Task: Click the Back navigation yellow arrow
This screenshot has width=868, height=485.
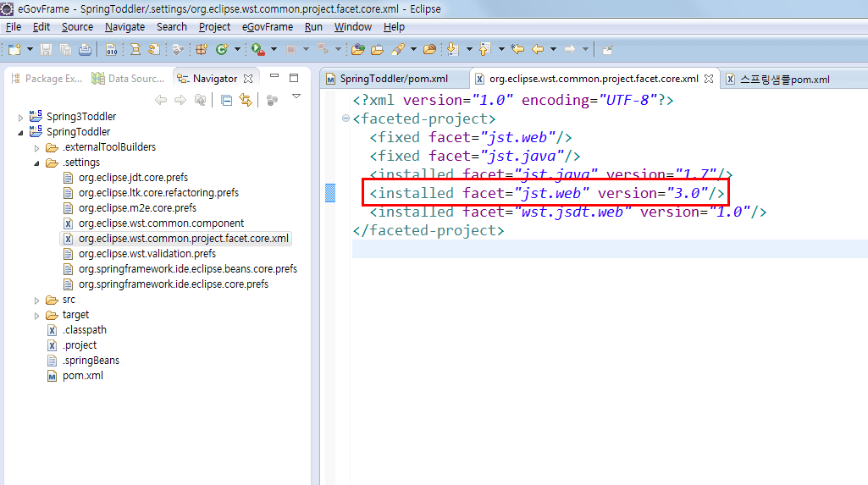Action: pyautogui.click(x=538, y=49)
